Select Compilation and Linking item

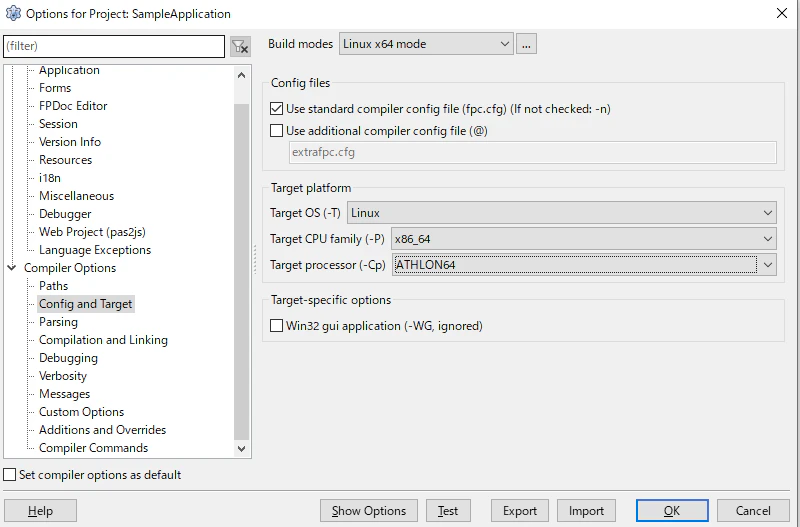pos(103,340)
